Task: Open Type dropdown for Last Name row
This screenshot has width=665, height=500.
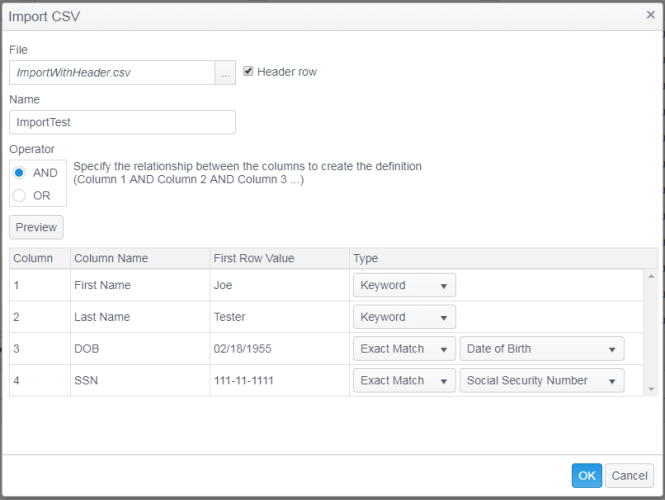Action: pos(404,317)
